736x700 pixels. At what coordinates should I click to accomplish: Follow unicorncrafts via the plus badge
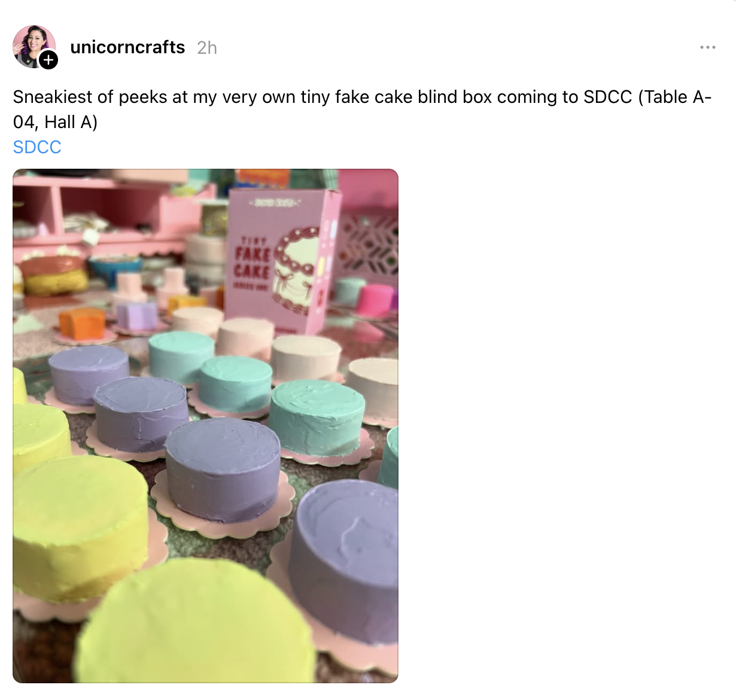[48, 60]
